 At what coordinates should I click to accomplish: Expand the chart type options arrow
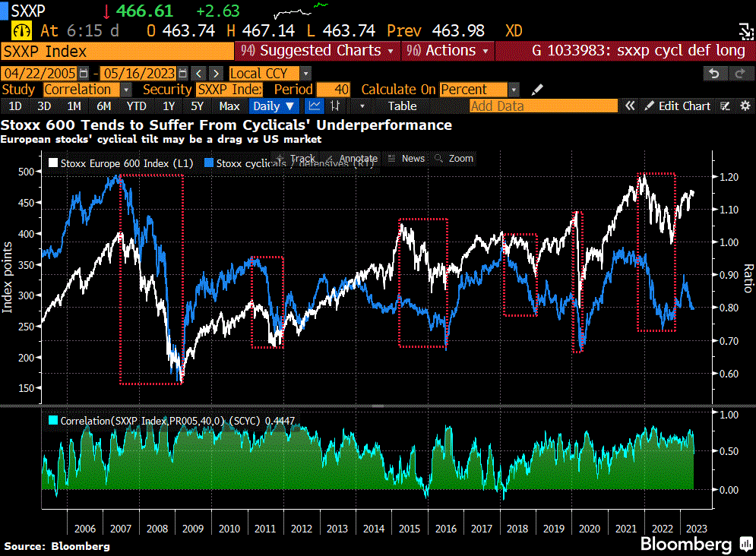(x=362, y=106)
